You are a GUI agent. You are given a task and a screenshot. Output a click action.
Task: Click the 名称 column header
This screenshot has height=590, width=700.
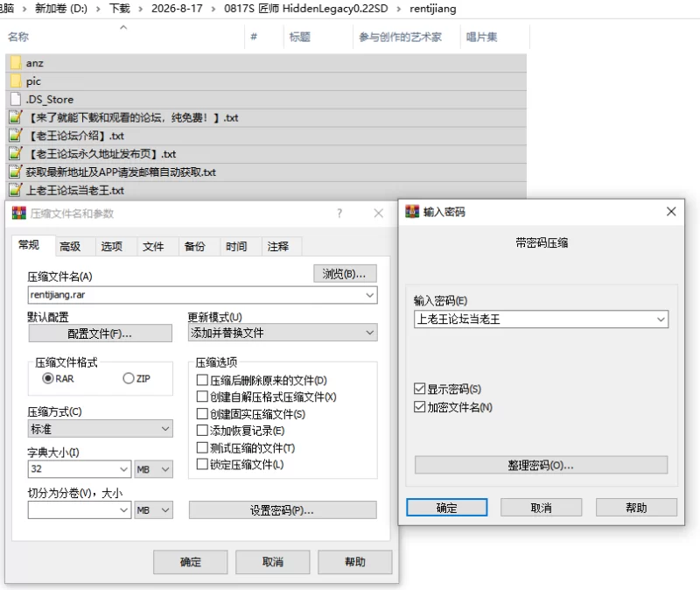18,37
